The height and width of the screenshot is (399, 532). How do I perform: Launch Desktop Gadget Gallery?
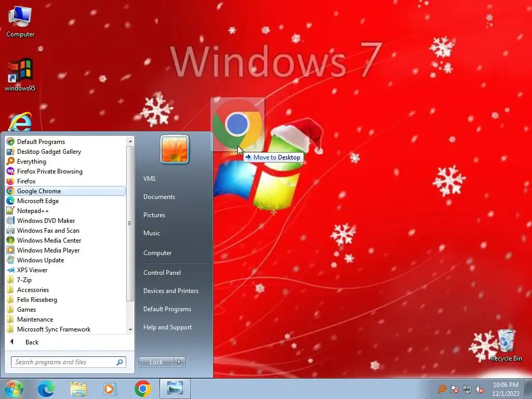(x=65, y=152)
